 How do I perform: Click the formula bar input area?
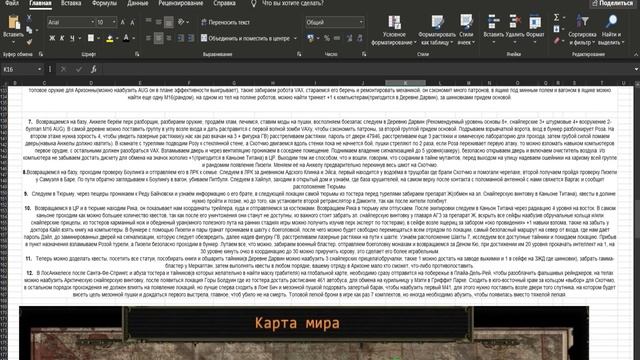[x=366, y=69]
